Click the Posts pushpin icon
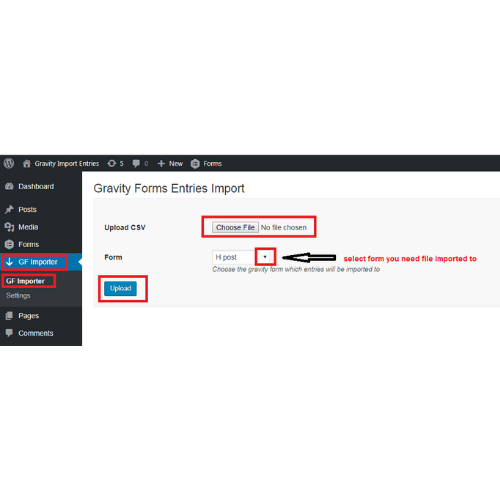The image size is (500, 500). click(x=9, y=209)
